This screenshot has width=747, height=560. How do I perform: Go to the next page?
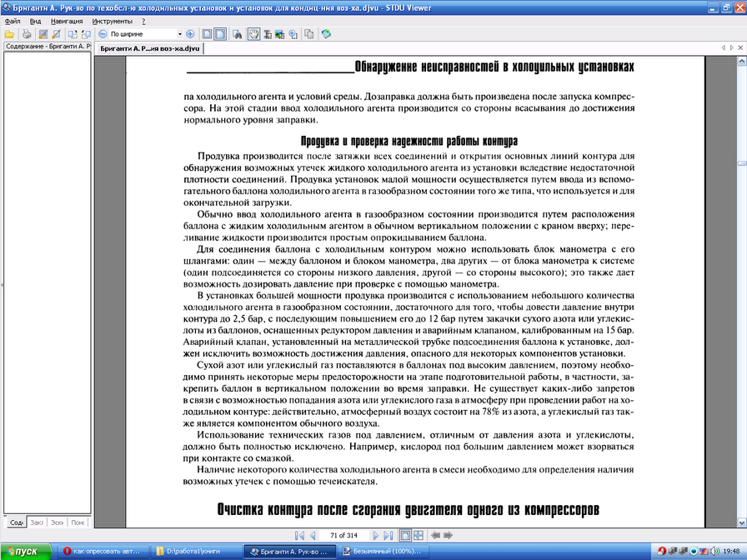pos(376,535)
